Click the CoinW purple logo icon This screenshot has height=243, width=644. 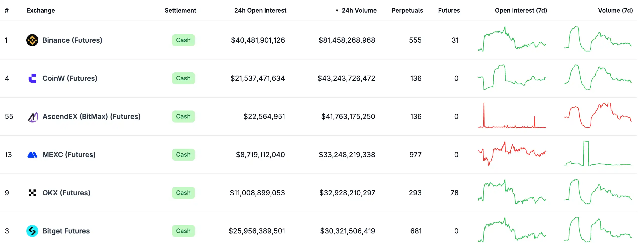tap(32, 78)
